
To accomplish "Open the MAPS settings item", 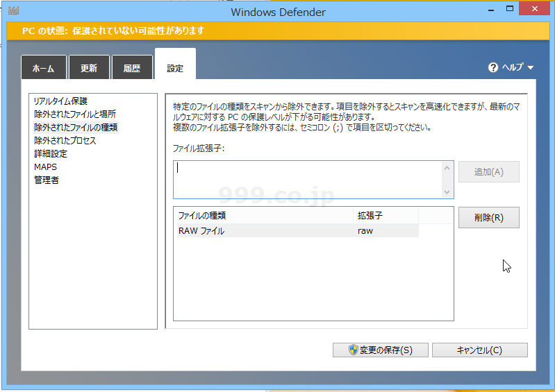I will 45,167.
